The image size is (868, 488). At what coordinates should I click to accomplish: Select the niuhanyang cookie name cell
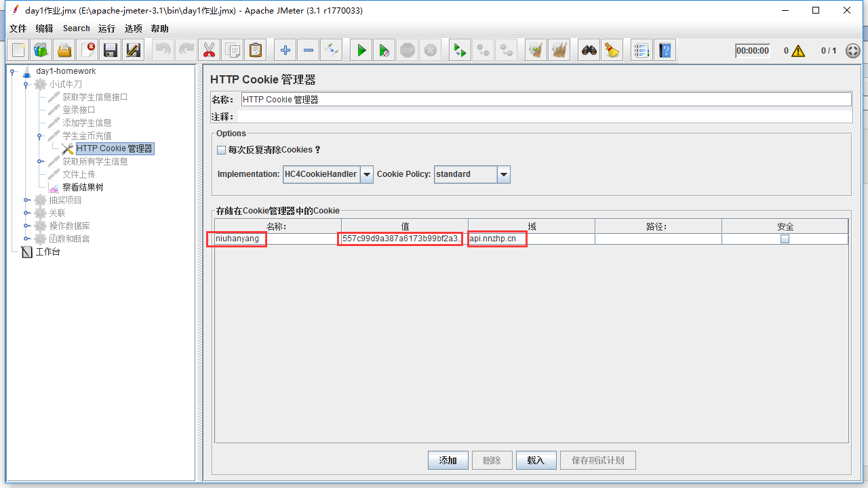tap(278, 239)
